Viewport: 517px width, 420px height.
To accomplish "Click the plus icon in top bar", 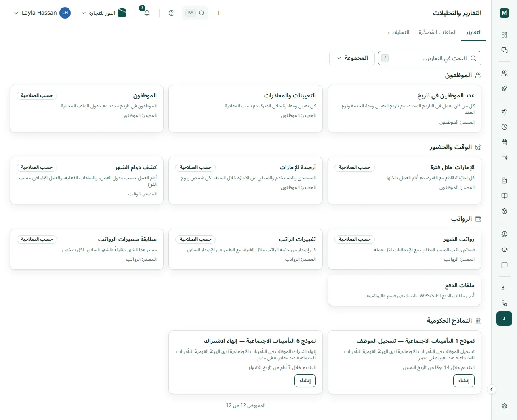I will [x=219, y=13].
